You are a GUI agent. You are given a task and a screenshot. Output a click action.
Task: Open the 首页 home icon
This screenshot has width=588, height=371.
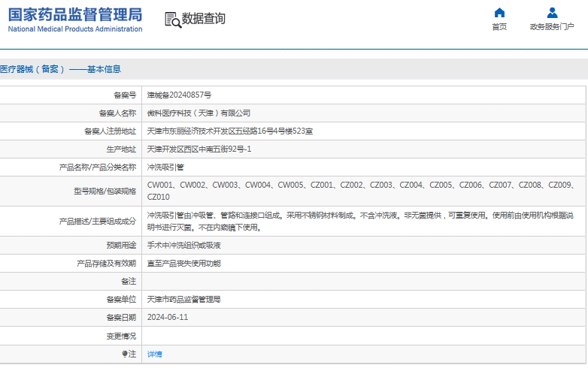pos(499,13)
